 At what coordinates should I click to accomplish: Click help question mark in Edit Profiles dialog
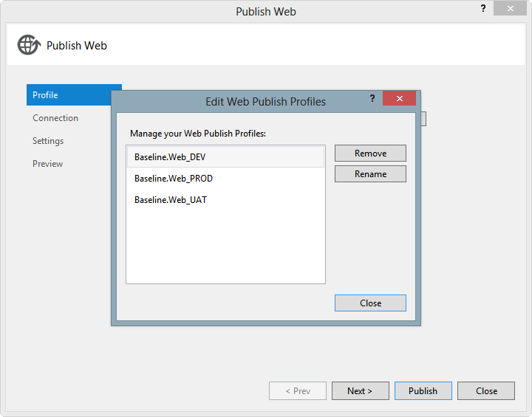click(372, 98)
